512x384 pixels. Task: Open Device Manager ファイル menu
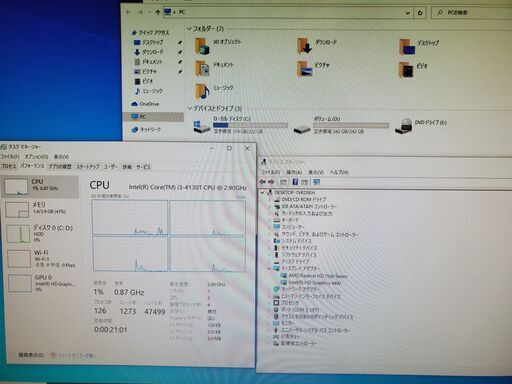[x=270, y=172]
